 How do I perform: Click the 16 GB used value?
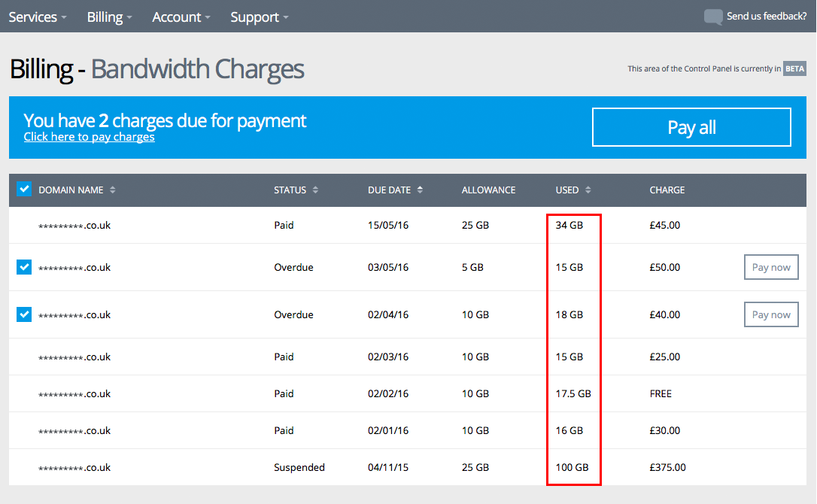click(x=569, y=430)
